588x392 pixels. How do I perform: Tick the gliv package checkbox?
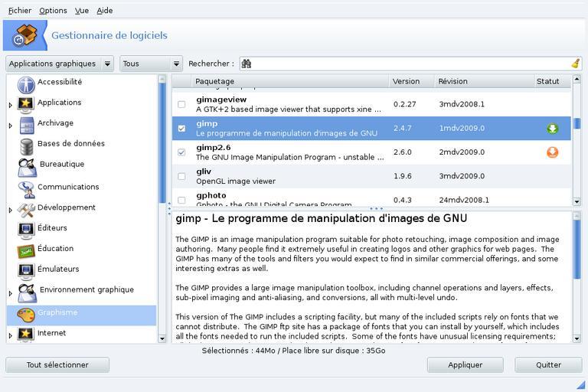pos(181,176)
